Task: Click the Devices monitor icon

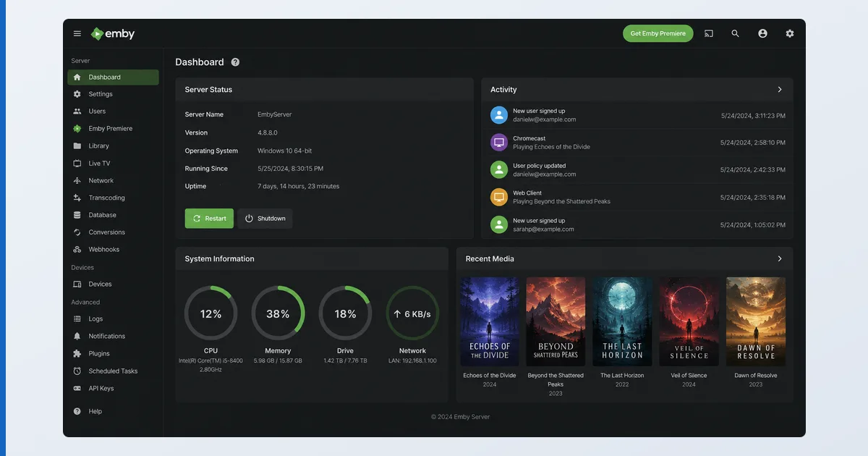Action: point(77,284)
